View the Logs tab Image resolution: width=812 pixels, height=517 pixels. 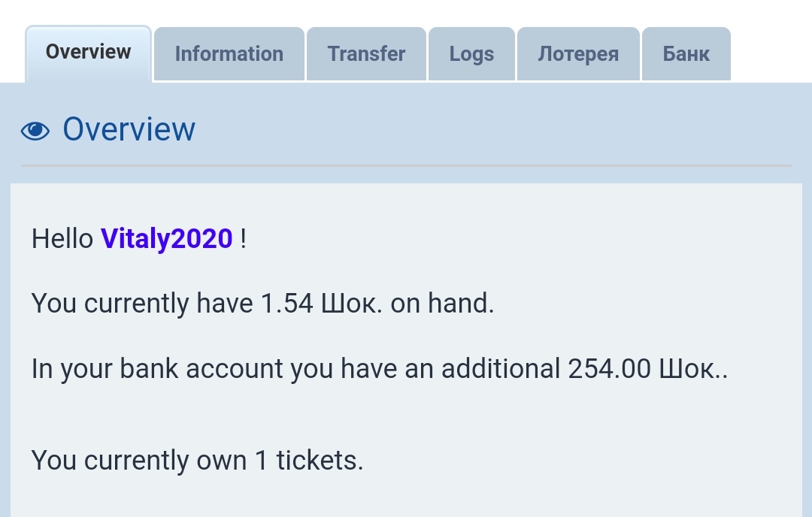point(471,54)
